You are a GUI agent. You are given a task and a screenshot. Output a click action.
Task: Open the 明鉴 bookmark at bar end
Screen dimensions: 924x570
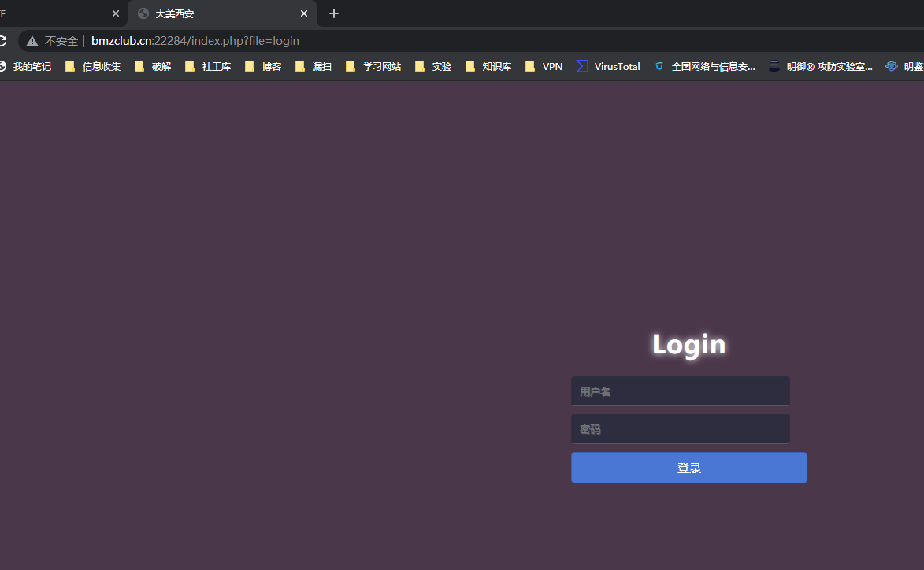pyautogui.click(x=904, y=67)
